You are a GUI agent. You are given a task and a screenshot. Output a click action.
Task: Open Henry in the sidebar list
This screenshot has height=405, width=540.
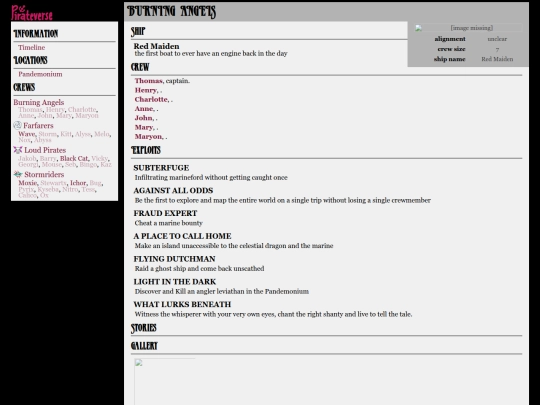(x=55, y=110)
